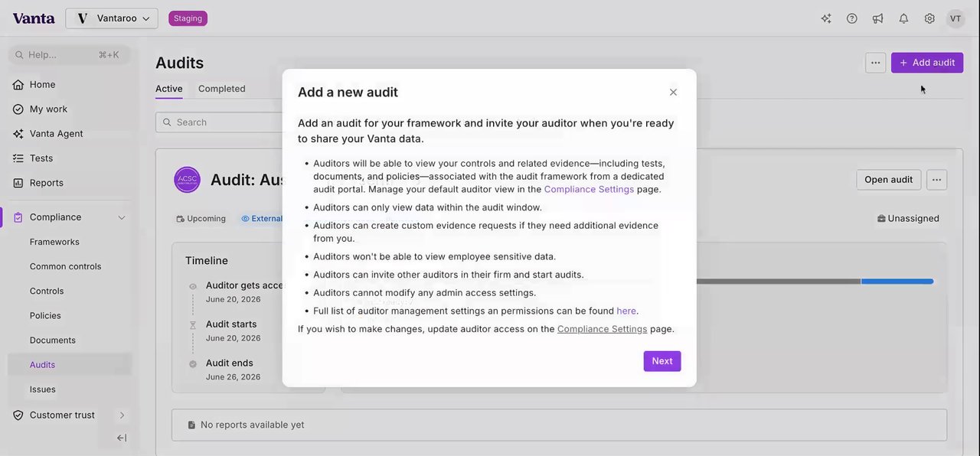Click the Help search field
Viewport: 980px width, 456px height.
pos(69,55)
